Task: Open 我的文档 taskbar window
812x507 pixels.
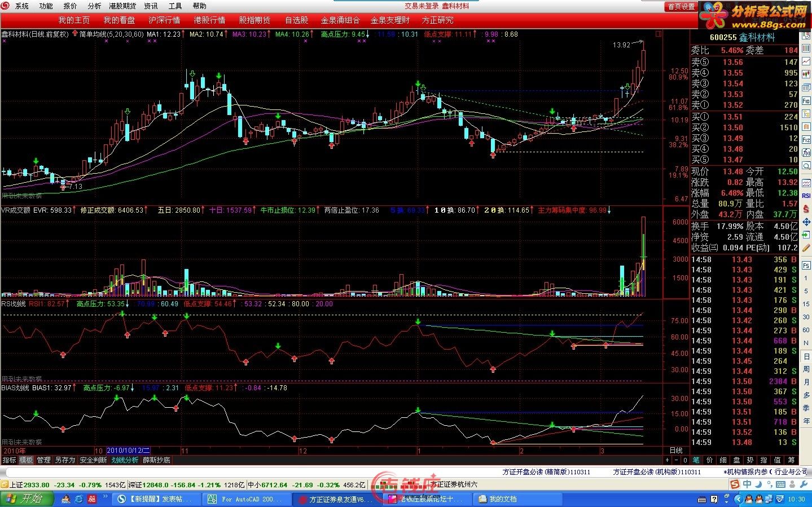Action: pos(518,499)
